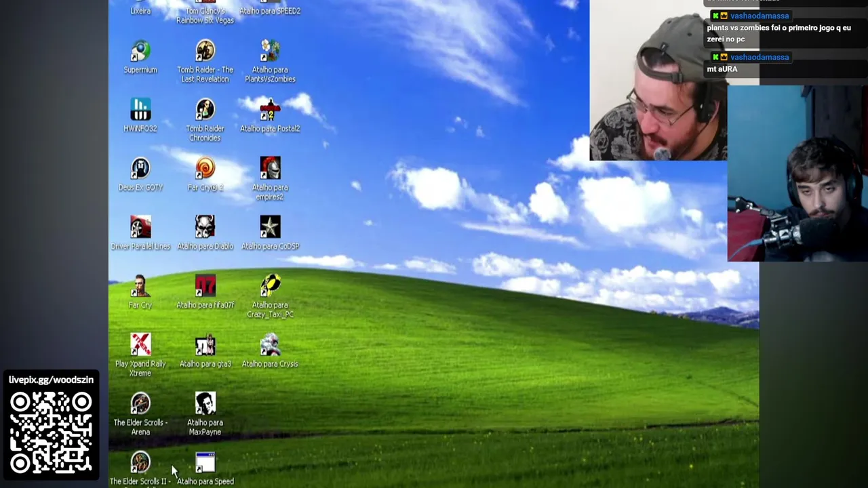The height and width of the screenshot is (488, 868).
Task: Open the HWiNFO32 desktop icon
Action: 140,116
